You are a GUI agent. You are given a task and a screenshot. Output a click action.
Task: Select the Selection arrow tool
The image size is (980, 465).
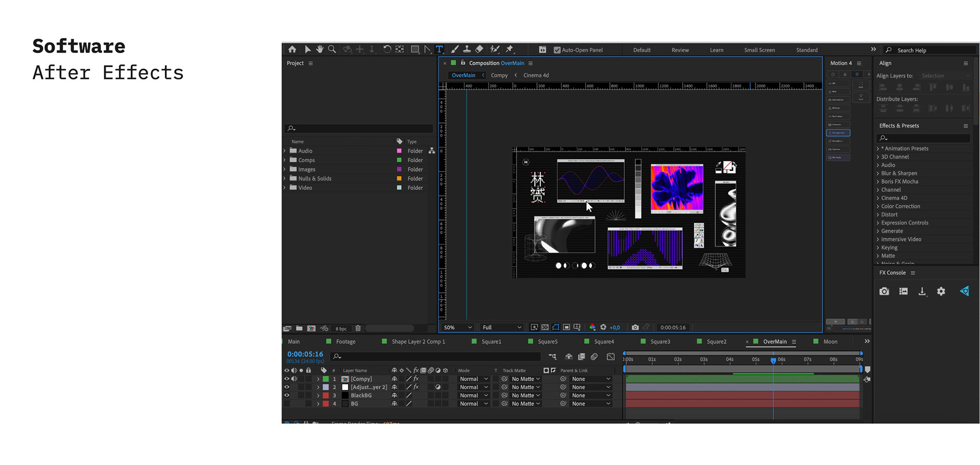[307, 50]
